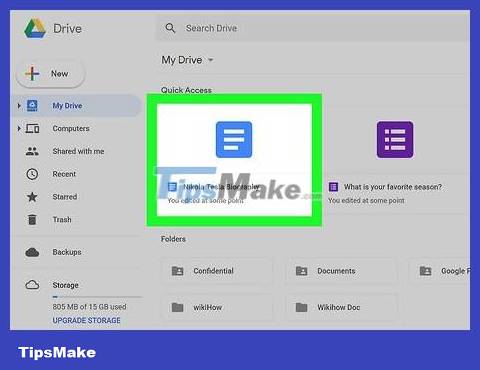Open the Google Docs document thumbnail
This screenshot has width=480, height=370.
(x=234, y=139)
